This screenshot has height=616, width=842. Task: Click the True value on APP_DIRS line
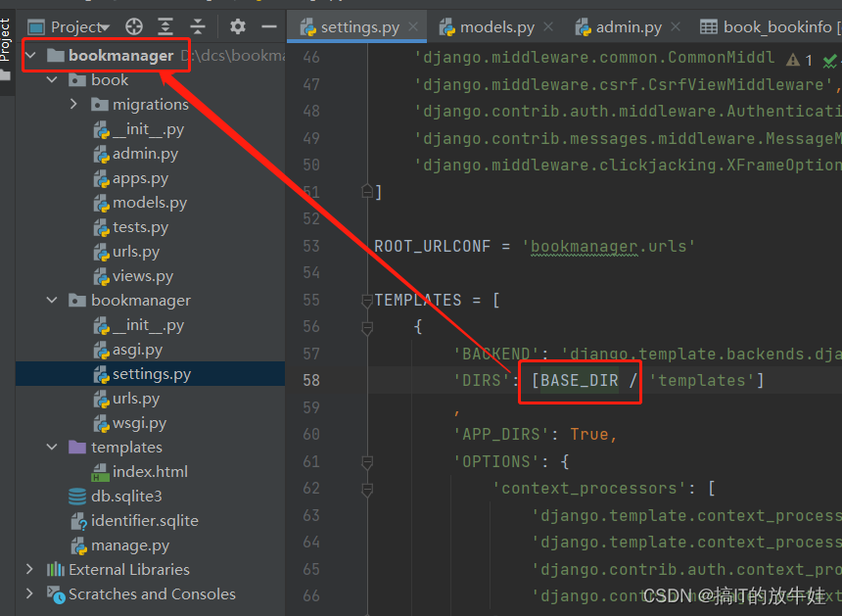click(x=589, y=434)
